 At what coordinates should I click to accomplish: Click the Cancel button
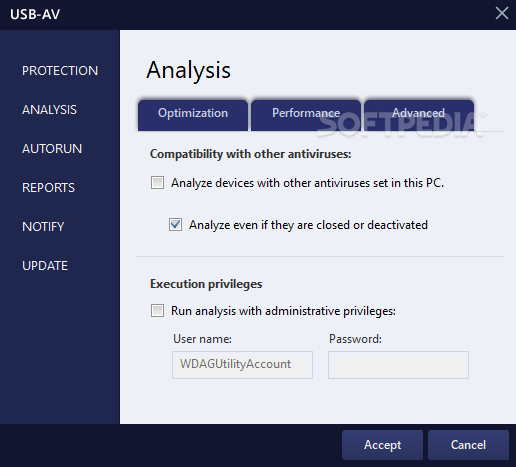[x=468, y=445]
